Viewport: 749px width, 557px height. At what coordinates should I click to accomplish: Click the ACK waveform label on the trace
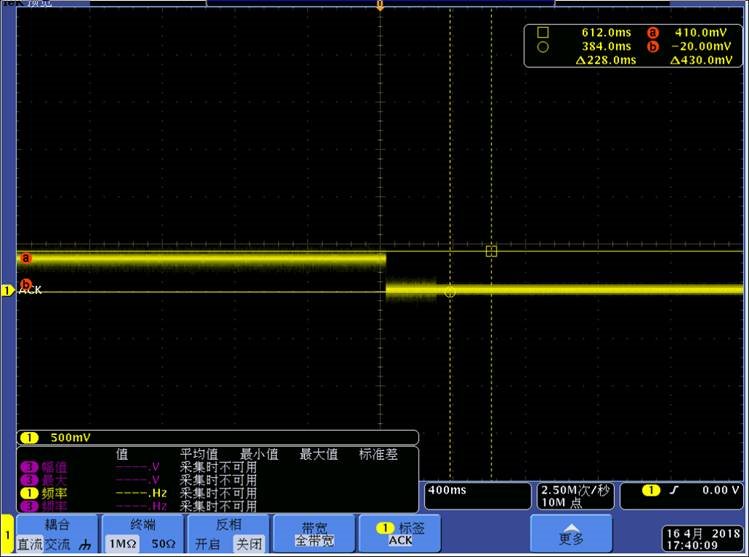pyautogui.click(x=31, y=290)
